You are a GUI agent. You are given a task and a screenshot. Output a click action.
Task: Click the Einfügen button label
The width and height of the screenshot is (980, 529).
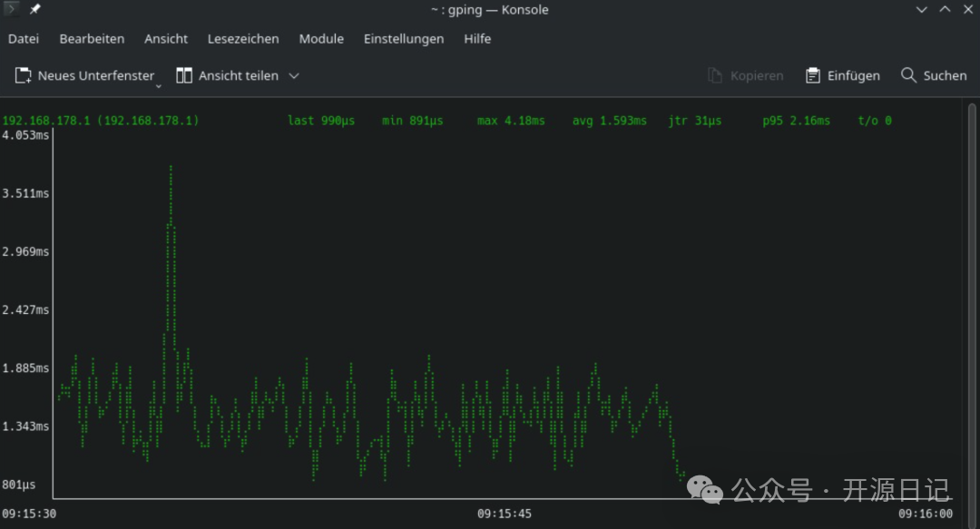[854, 75]
